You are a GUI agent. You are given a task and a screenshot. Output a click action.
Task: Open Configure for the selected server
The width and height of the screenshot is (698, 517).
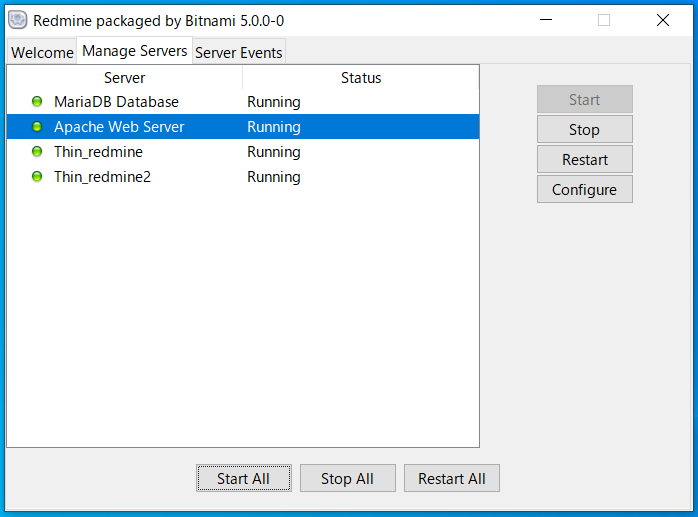(584, 190)
